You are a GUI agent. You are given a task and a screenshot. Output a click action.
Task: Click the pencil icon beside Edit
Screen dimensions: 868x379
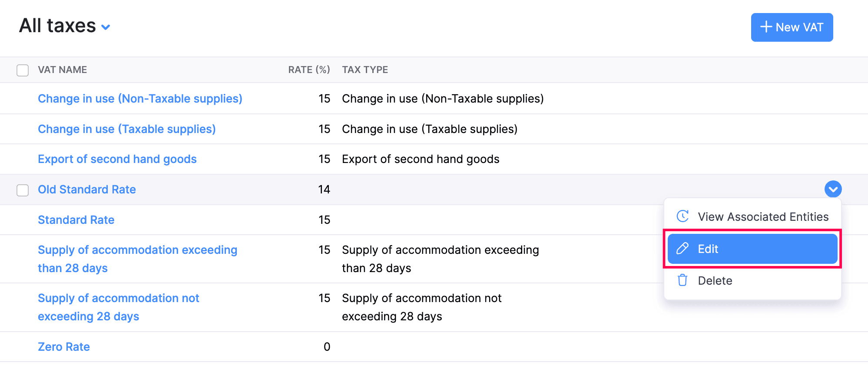pyautogui.click(x=682, y=249)
